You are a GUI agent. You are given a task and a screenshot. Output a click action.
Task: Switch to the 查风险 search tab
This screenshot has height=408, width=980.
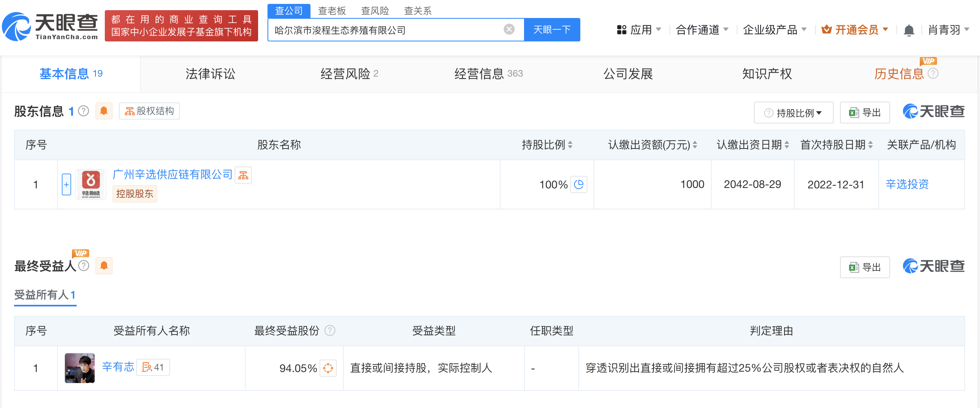pos(375,11)
